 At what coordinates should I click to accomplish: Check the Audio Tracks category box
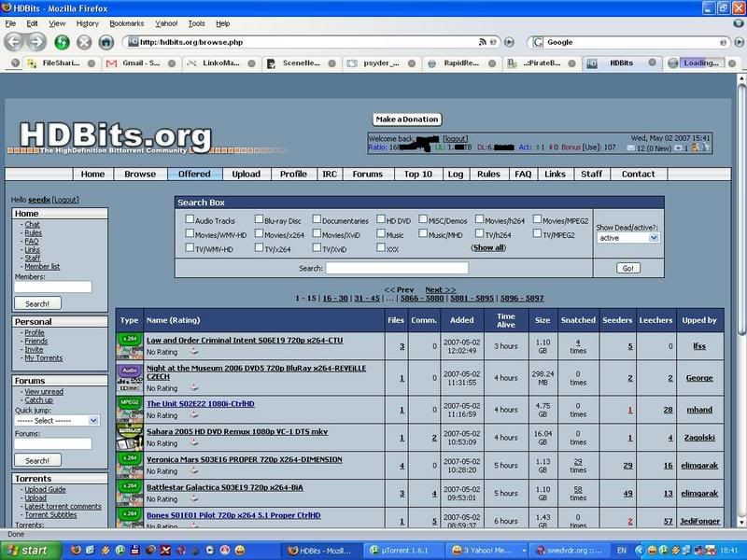(190, 219)
